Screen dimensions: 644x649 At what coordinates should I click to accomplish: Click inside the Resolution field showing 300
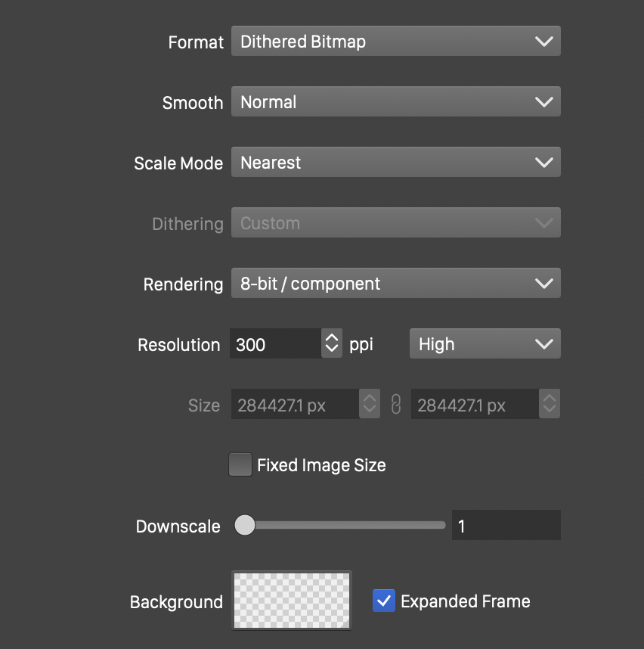[275, 344]
